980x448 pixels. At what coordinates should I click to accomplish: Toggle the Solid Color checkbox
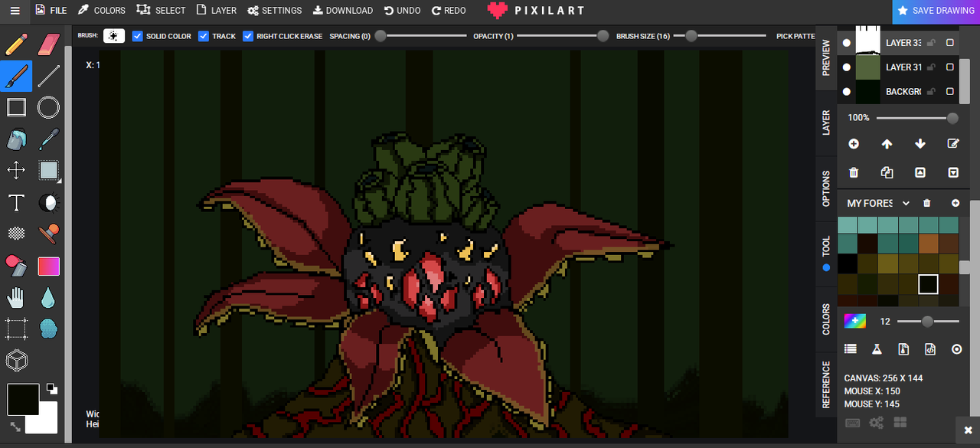(x=138, y=36)
